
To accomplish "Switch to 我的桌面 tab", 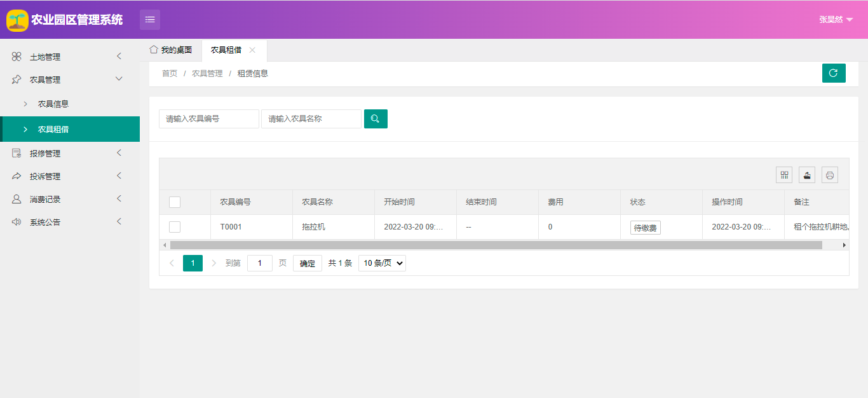I will pyautogui.click(x=171, y=50).
